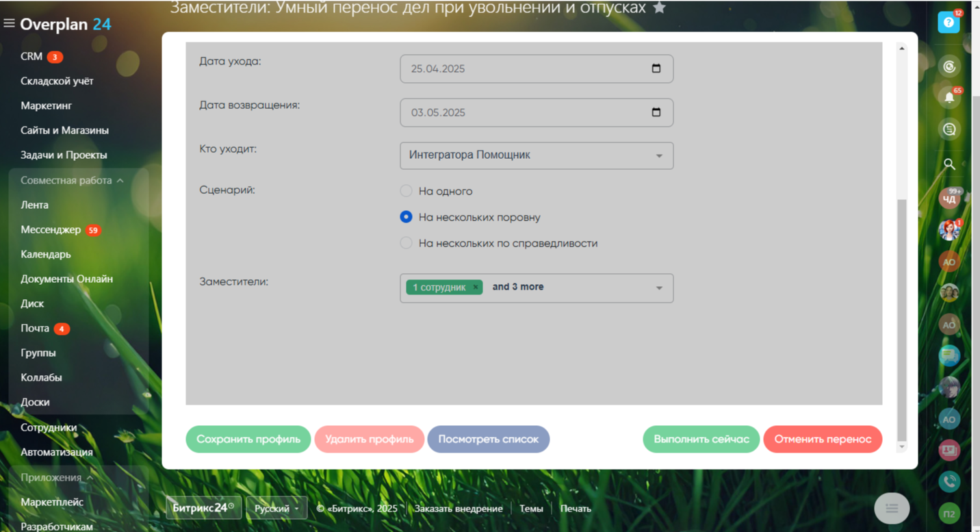
Task: Open search via magnifier icon
Action: [x=949, y=164]
